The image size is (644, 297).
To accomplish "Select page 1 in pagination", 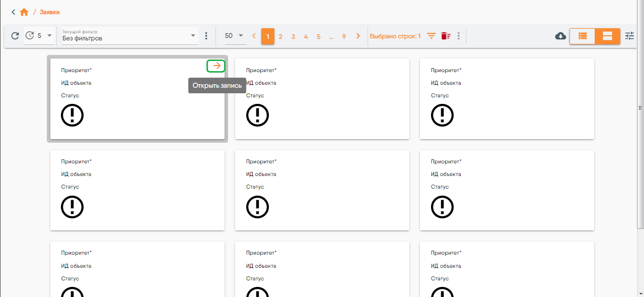I will 268,36.
